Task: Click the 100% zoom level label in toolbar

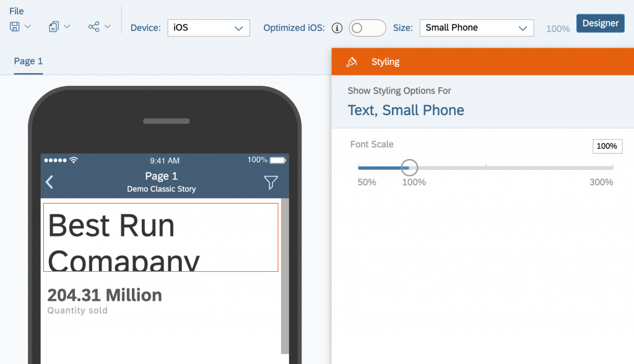Action: coord(558,28)
